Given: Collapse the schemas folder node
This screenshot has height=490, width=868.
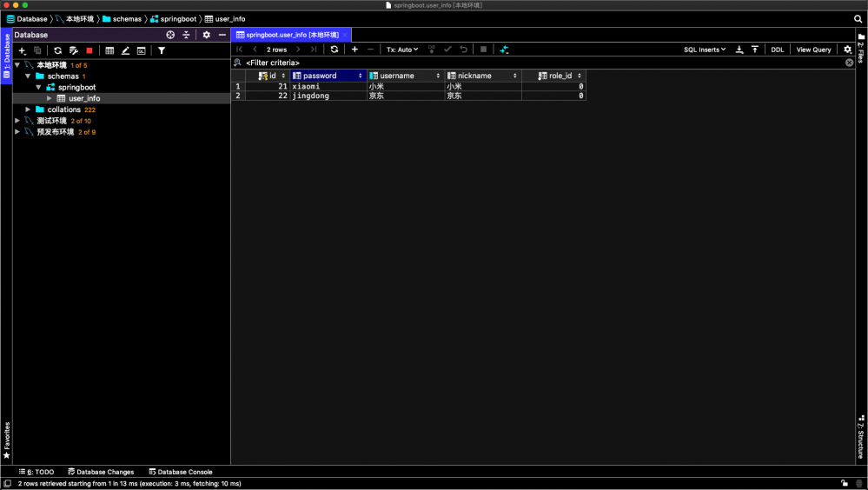Looking at the screenshot, I should [x=28, y=76].
